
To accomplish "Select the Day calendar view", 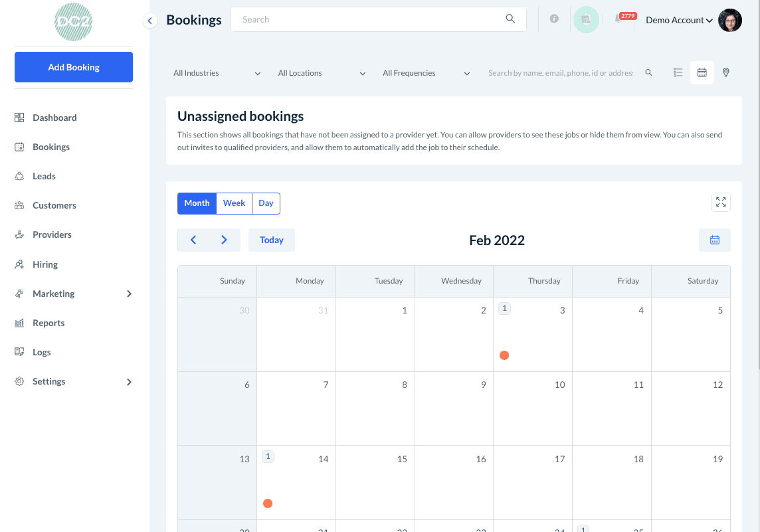I will coord(266,203).
